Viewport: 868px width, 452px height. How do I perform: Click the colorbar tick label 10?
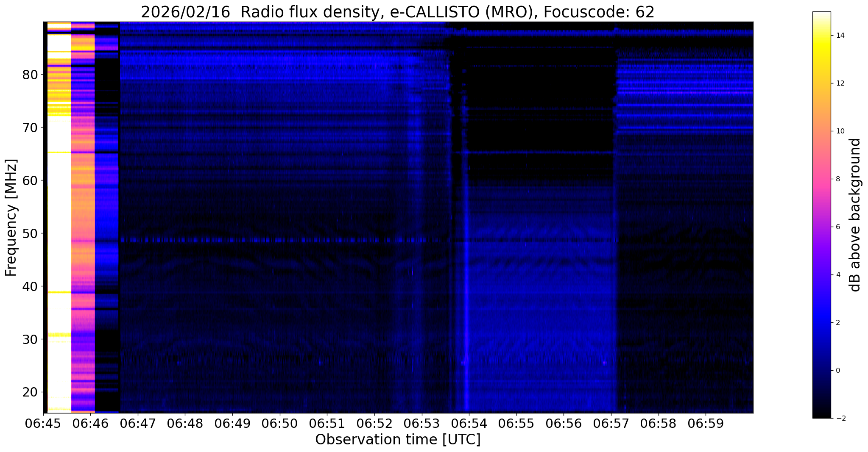(x=840, y=131)
